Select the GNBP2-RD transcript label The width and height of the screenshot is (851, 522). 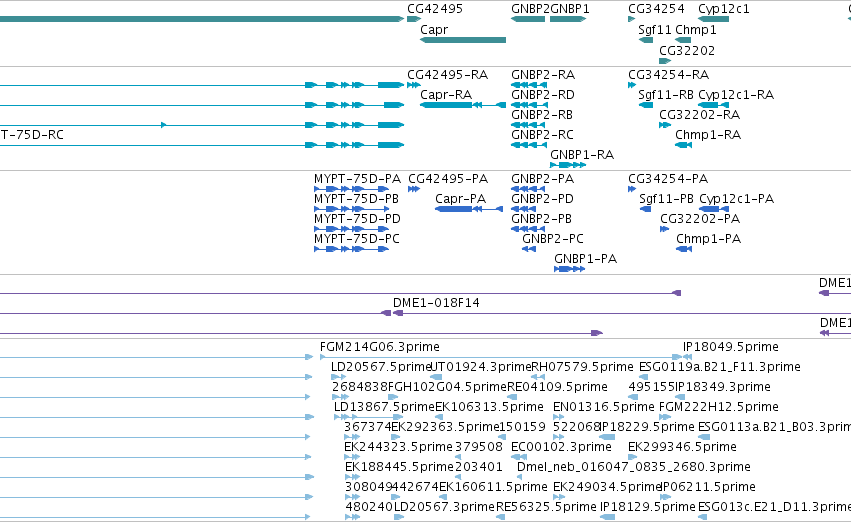click(543, 94)
